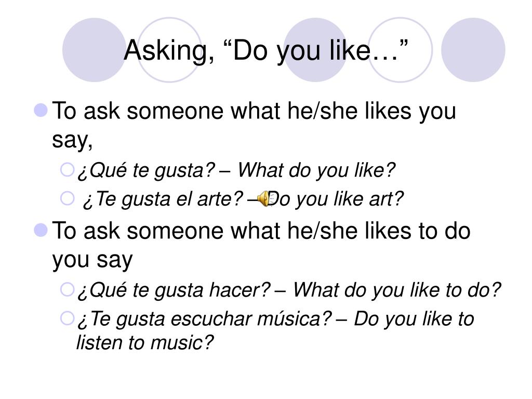Click the outlined circle behind "Asking"
The height and width of the screenshot is (399, 532).
click(x=170, y=50)
